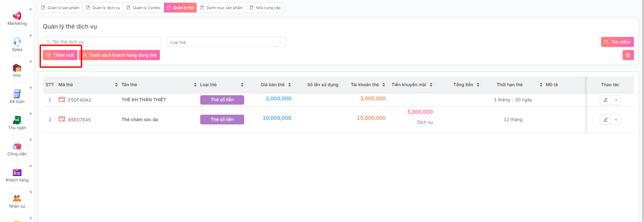Open the Khách hàng module
Viewport: 644px width, 222px height.
click(x=17, y=175)
